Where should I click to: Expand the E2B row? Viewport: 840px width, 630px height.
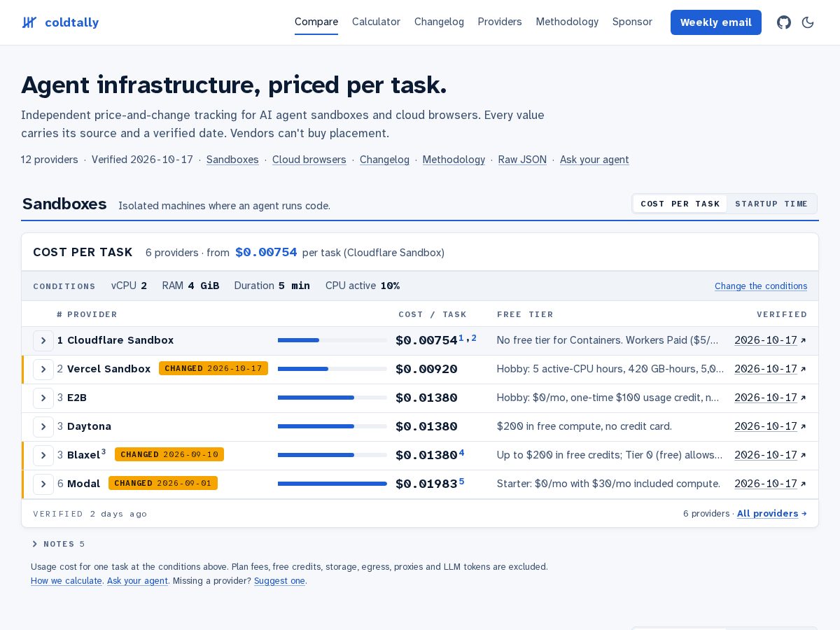click(x=43, y=398)
